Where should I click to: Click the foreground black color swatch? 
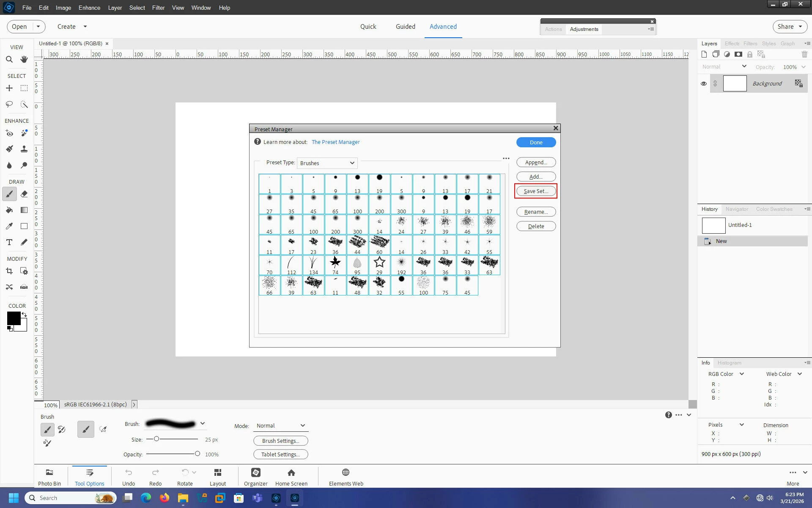click(x=14, y=318)
